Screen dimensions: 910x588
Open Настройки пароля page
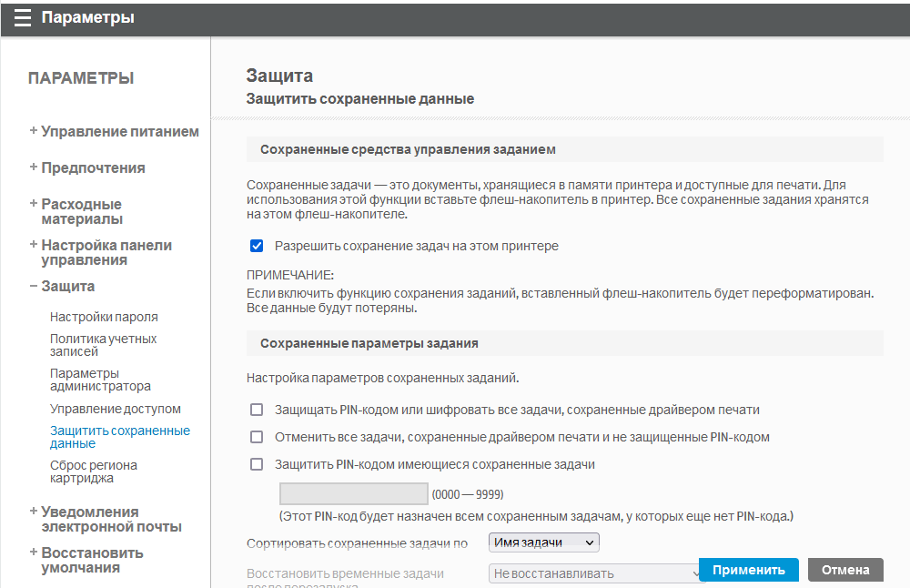click(x=104, y=317)
